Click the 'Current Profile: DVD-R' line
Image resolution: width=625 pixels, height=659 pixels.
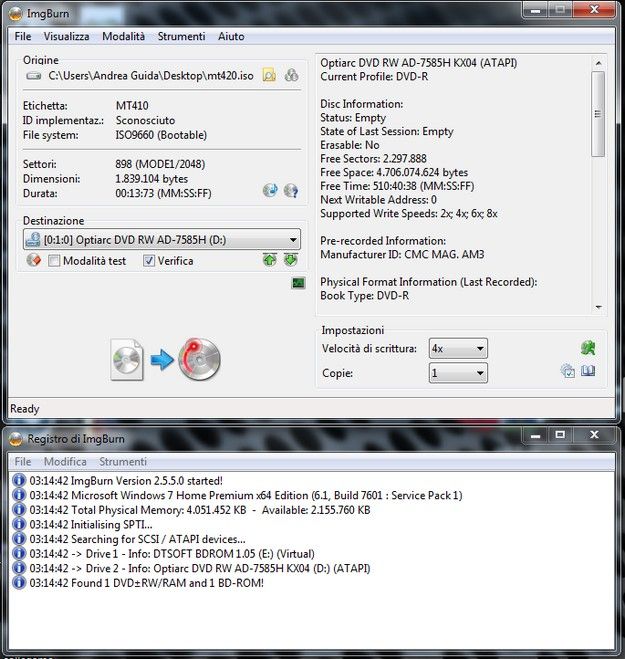(x=374, y=76)
